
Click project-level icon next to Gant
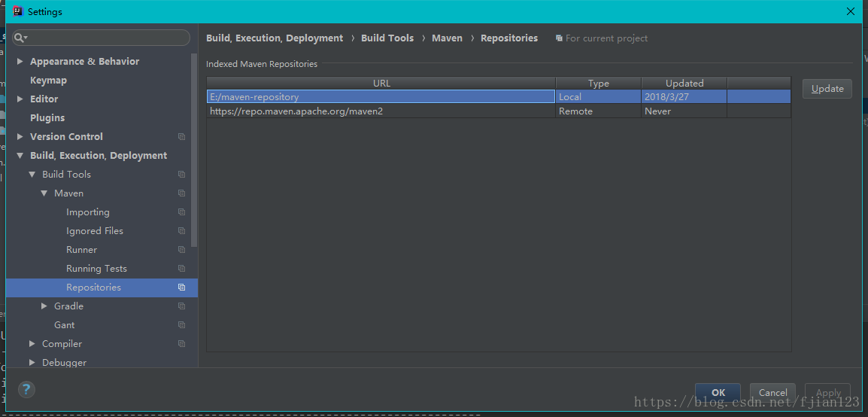(181, 325)
